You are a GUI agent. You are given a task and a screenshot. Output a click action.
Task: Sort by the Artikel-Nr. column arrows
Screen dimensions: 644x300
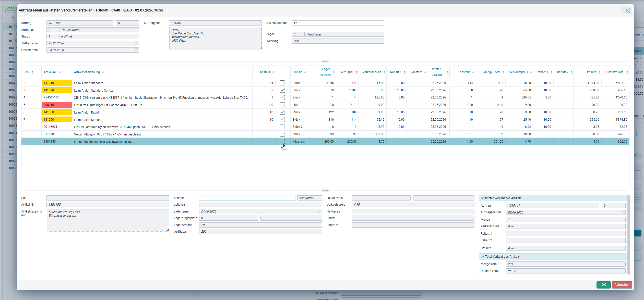pos(60,72)
